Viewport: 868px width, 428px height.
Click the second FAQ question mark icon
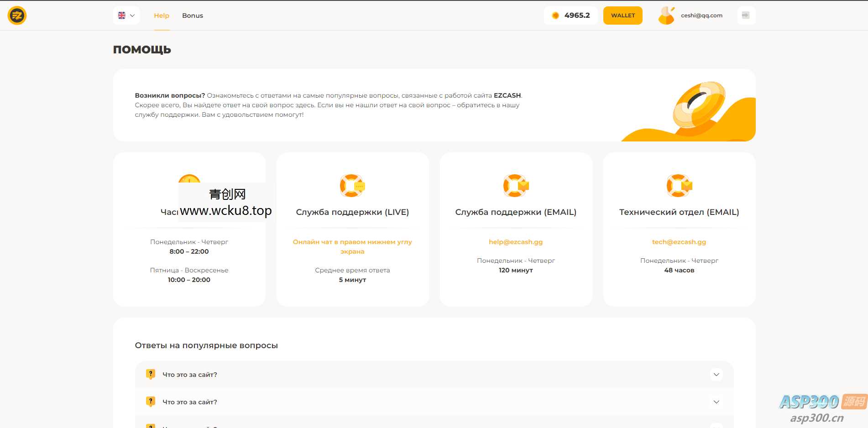point(151,402)
